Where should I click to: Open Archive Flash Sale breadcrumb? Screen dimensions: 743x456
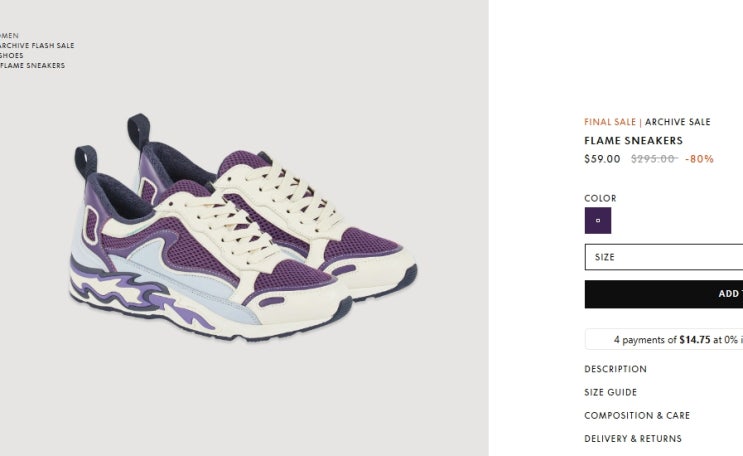[x=37, y=46]
